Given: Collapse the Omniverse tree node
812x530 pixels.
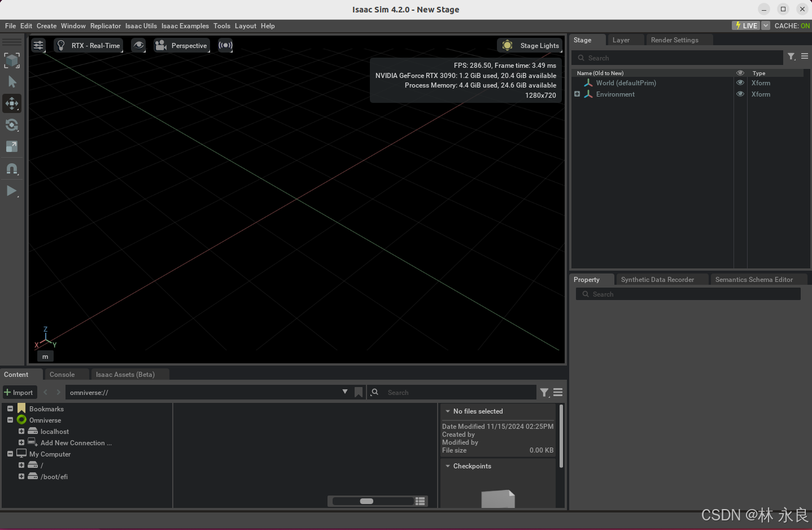Looking at the screenshot, I should [10, 420].
